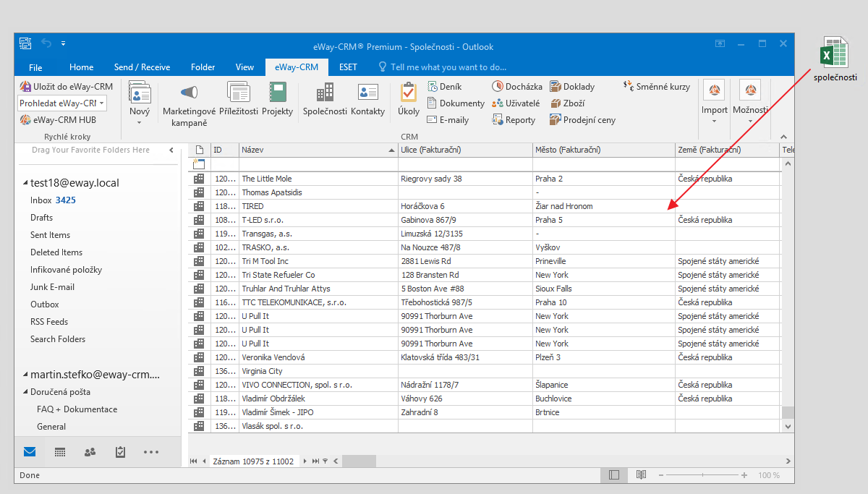Jump to the last record

pyautogui.click(x=315, y=461)
